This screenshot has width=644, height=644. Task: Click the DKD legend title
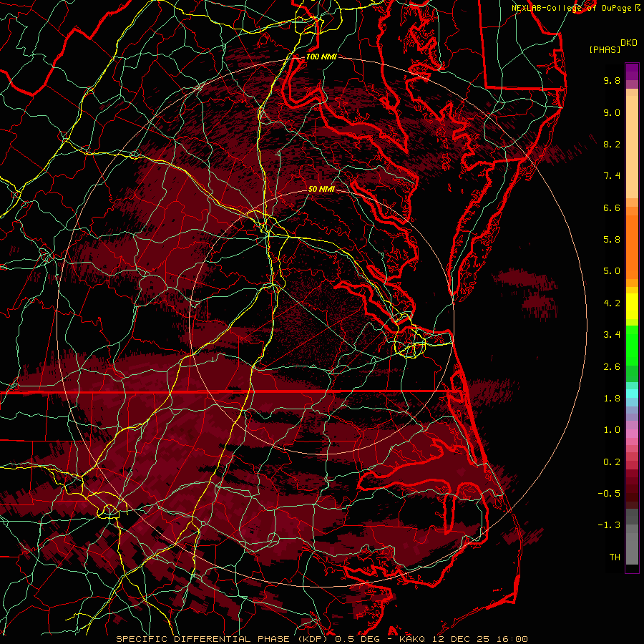(x=629, y=43)
